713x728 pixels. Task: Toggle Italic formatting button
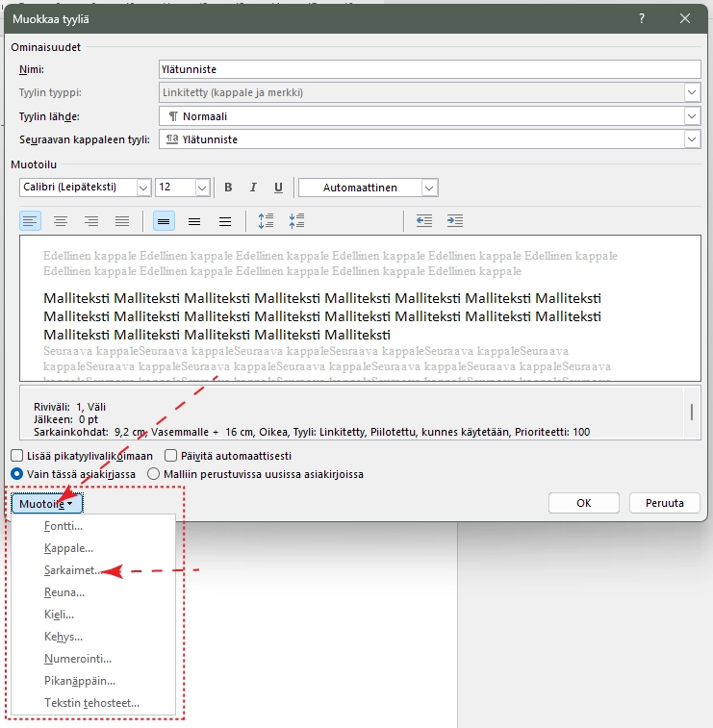254,188
